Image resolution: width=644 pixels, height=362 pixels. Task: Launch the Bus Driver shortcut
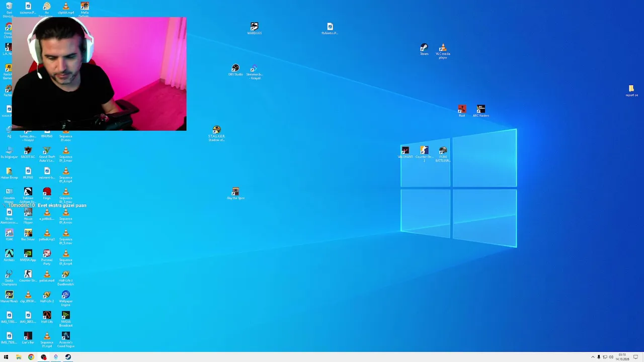[28, 235]
